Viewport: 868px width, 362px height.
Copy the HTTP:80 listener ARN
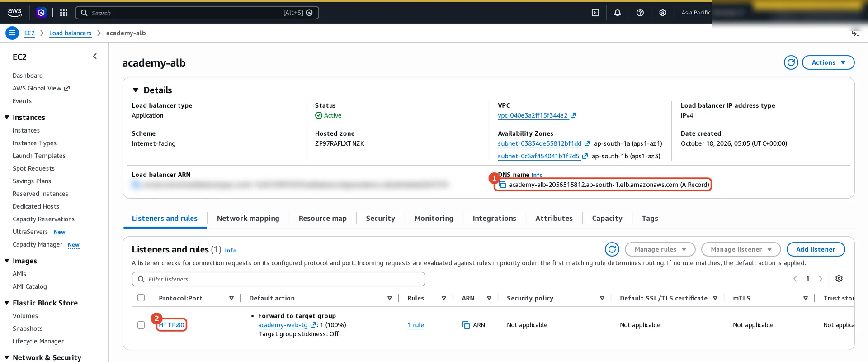[466, 325]
